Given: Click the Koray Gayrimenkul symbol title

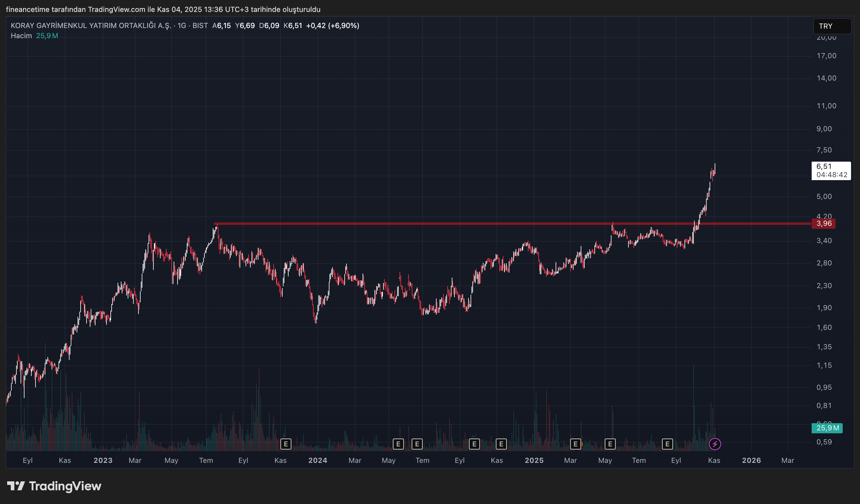Looking at the screenshot, I should click(91, 26).
